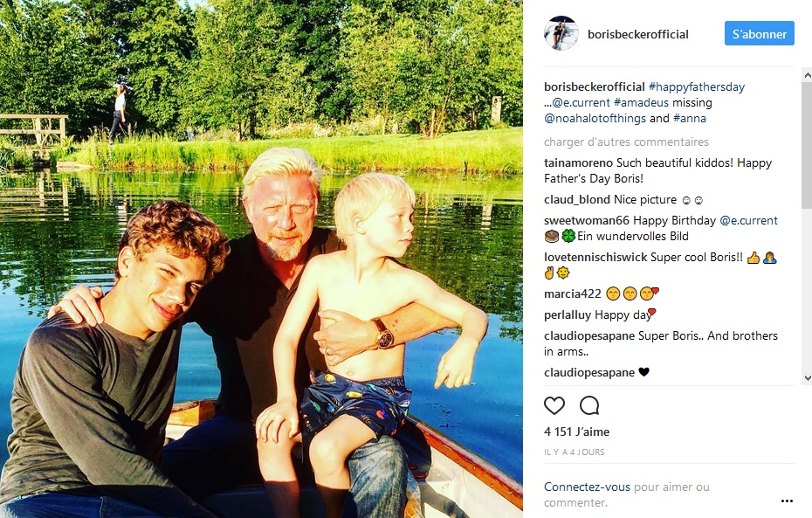Open the #happyfathersday hashtag
812x518 pixels.
coord(697,87)
